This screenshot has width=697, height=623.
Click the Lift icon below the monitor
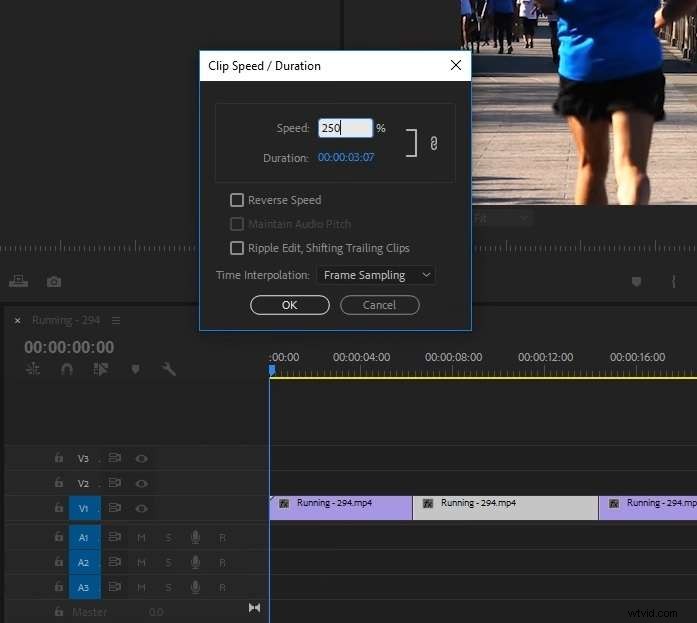coord(18,281)
